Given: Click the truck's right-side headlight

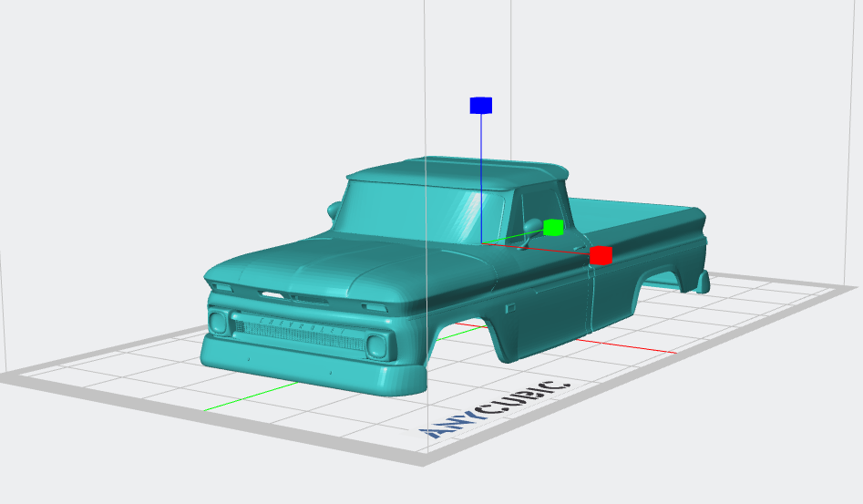Looking at the screenshot, I should (377, 345).
